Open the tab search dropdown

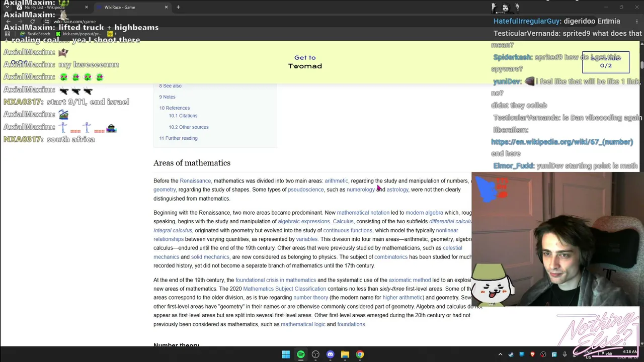click(x=7, y=8)
